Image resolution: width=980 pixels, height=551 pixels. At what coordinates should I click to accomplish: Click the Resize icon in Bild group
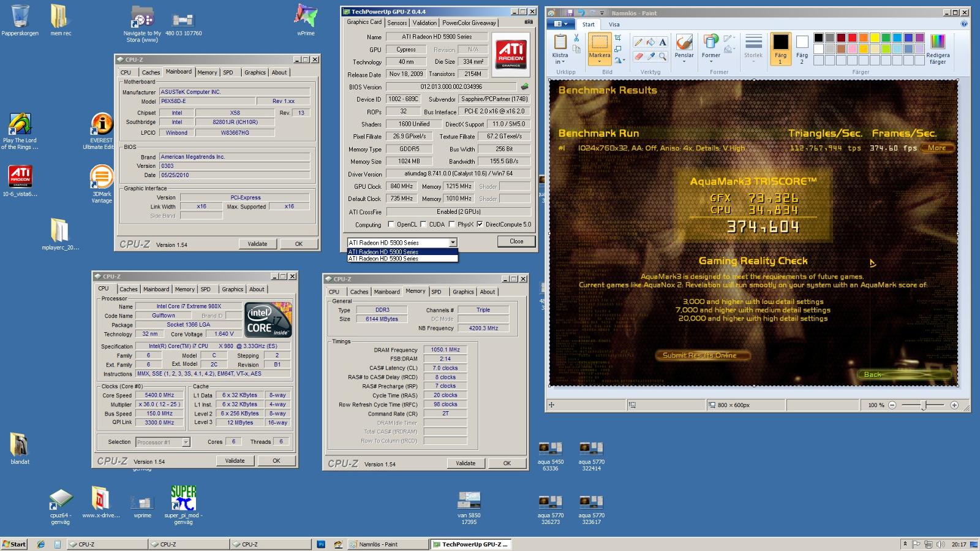pos(618,49)
